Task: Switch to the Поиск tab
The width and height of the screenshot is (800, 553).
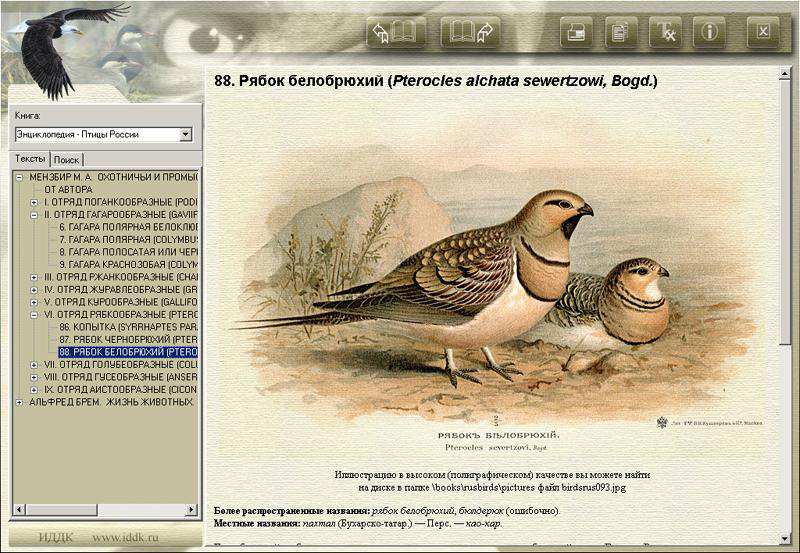Action: point(67,160)
